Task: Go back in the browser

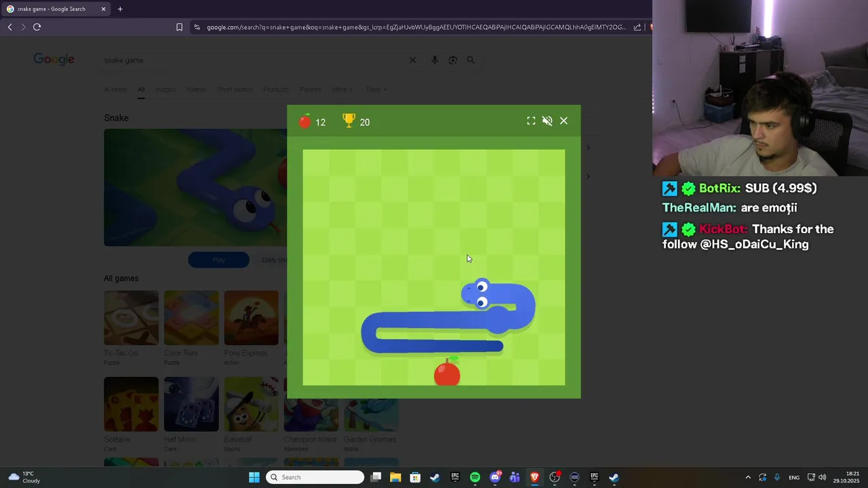Action: pyautogui.click(x=9, y=27)
